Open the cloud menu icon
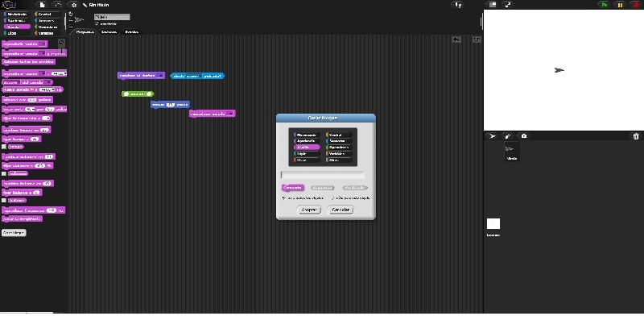644x316 pixels. (57, 5)
